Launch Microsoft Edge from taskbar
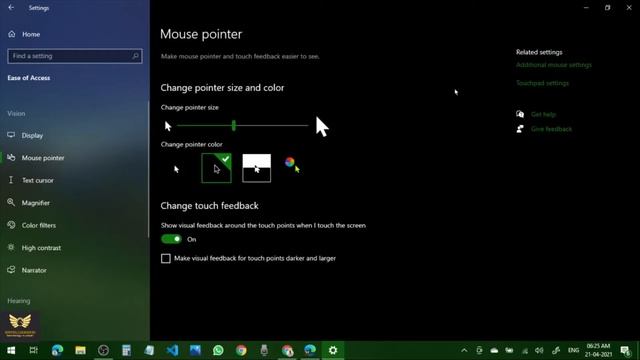The height and width of the screenshot is (360, 640). click(x=57, y=350)
